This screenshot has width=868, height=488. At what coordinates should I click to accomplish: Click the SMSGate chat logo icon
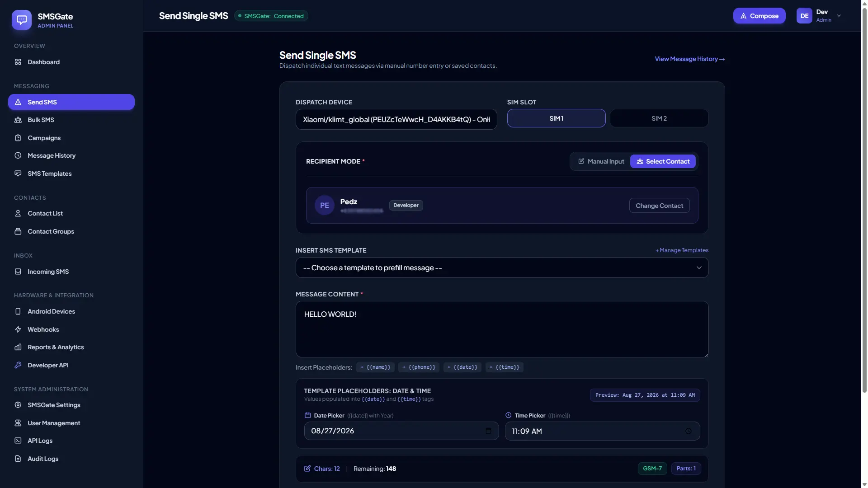click(x=22, y=20)
